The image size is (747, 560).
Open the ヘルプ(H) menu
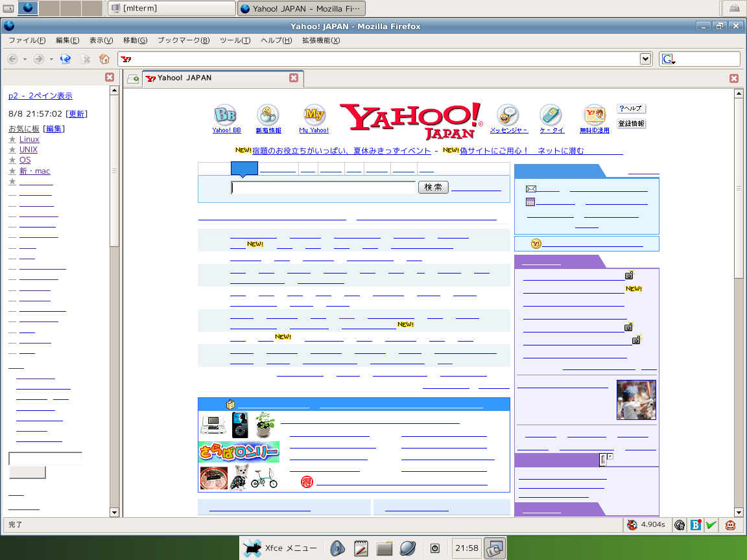pyautogui.click(x=276, y=40)
